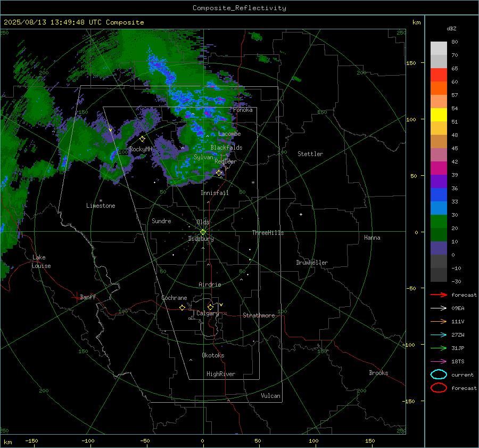Click the Drumheller label
The image size is (479, 448).
(312, 263)
